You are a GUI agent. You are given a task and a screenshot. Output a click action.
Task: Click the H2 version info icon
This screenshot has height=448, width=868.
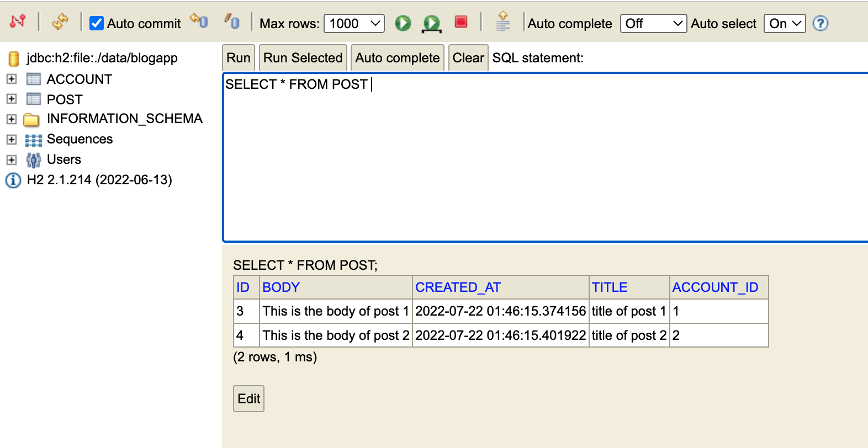coord(13,180)
